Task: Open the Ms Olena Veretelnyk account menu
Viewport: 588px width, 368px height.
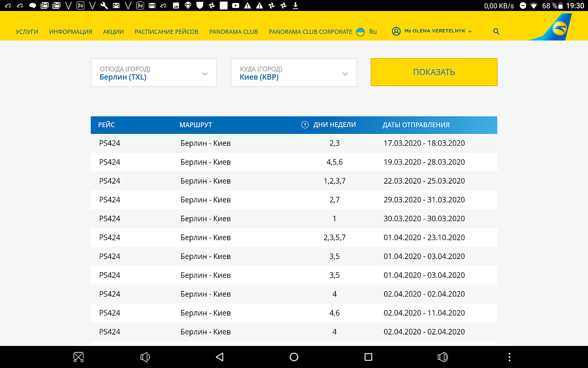Action: (435, 31)
